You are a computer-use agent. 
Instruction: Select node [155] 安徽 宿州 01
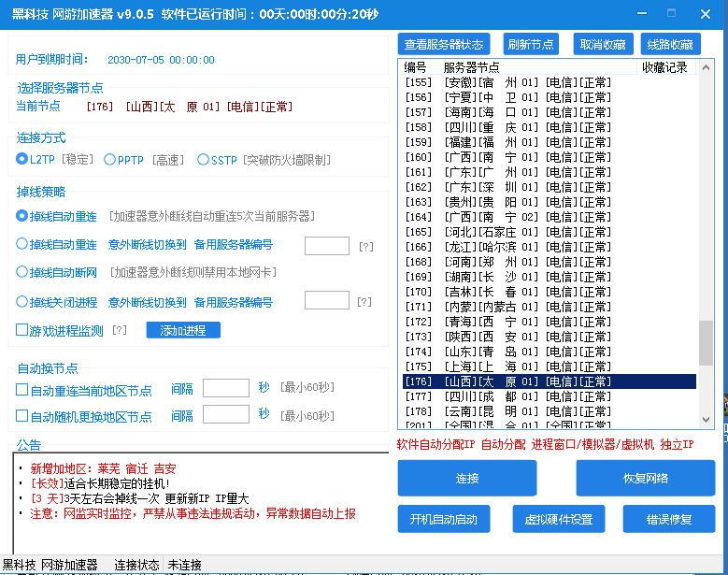550,82
